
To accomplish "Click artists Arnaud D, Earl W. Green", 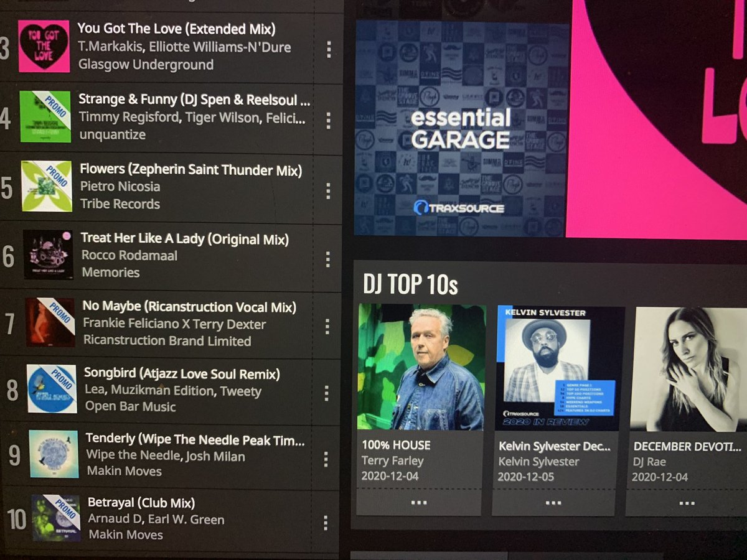I will [x=156, y=520].
